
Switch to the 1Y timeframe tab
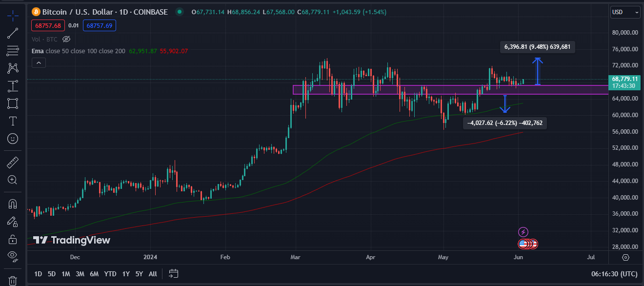pos(125,274)
